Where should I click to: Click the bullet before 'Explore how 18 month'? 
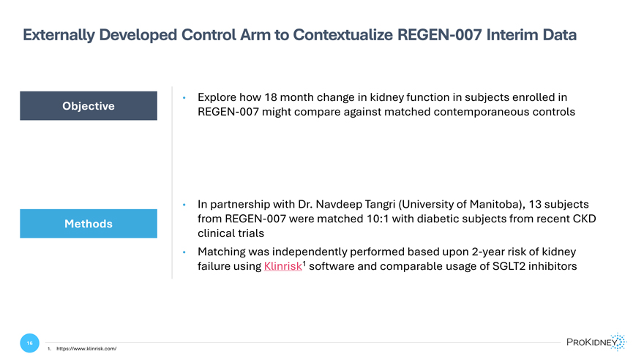184,98
